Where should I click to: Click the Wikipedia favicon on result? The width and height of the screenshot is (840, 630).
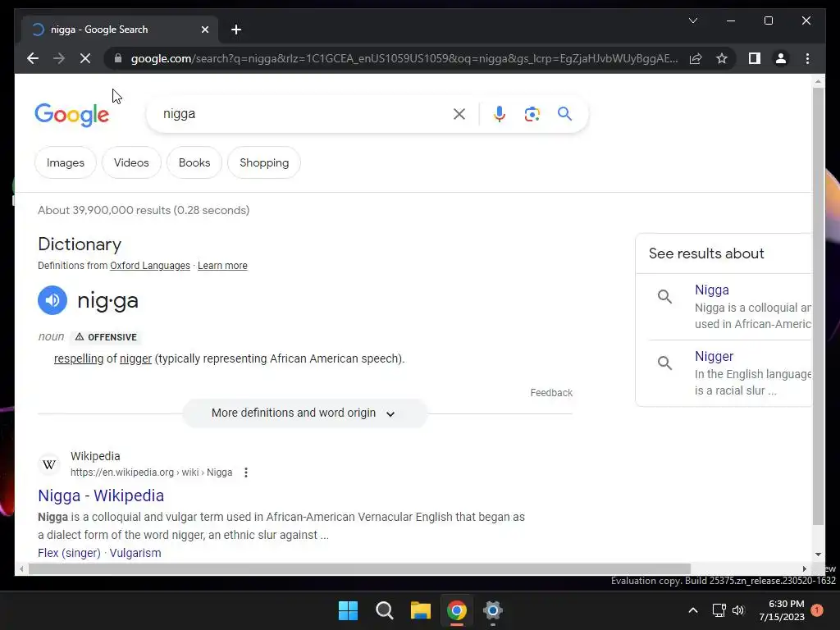click(49, 464)
